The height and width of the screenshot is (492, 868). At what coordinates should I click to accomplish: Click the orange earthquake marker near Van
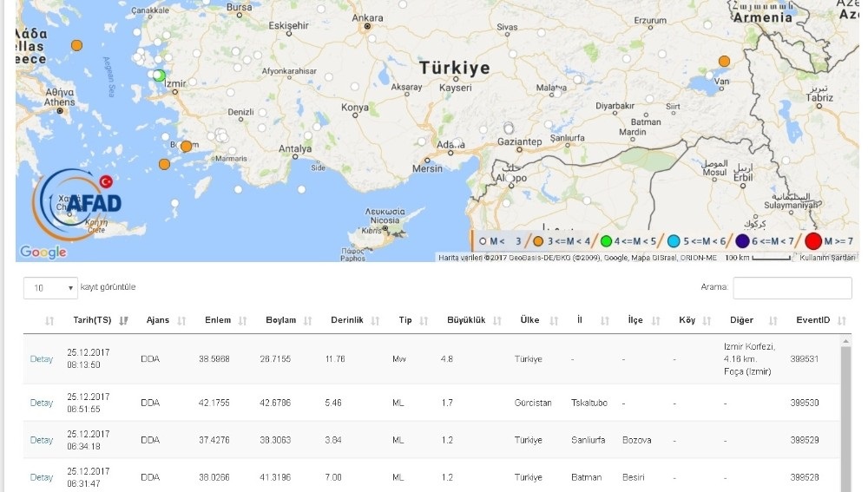(x=724, y=61)
